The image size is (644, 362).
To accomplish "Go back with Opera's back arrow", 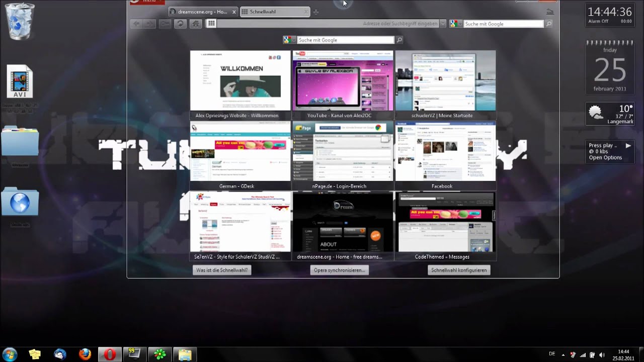I will (x=137, y=24).
